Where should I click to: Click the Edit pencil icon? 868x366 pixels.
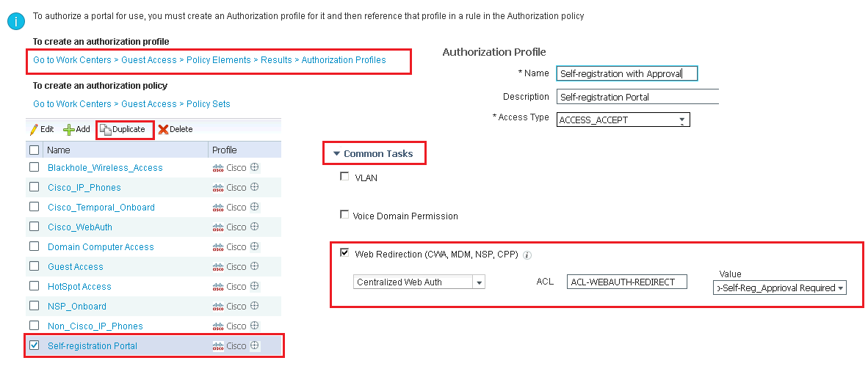click(x=34, y=129)
